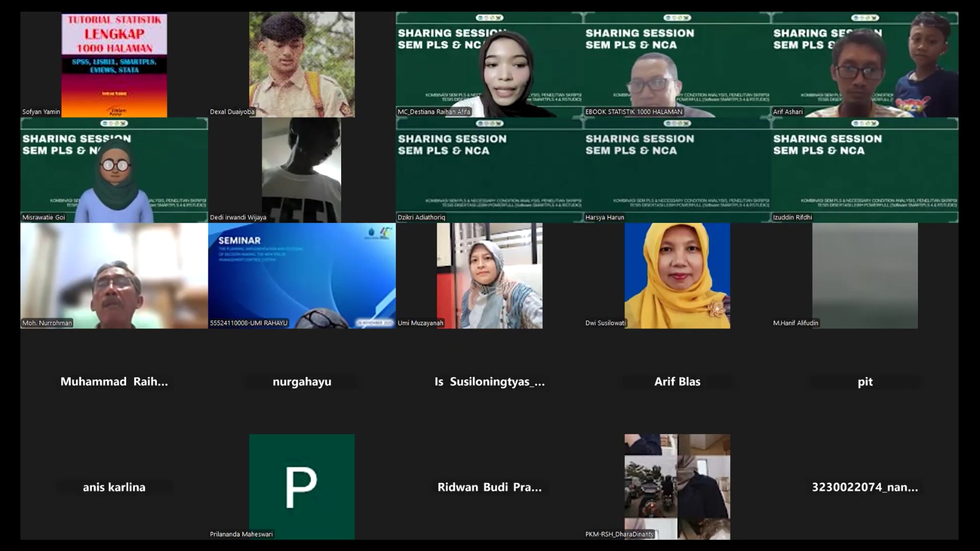This screenshot has width=980, height=551.
Task: Click the green P avatar of Prilananda Maheswari
Action: click(301, 487)
